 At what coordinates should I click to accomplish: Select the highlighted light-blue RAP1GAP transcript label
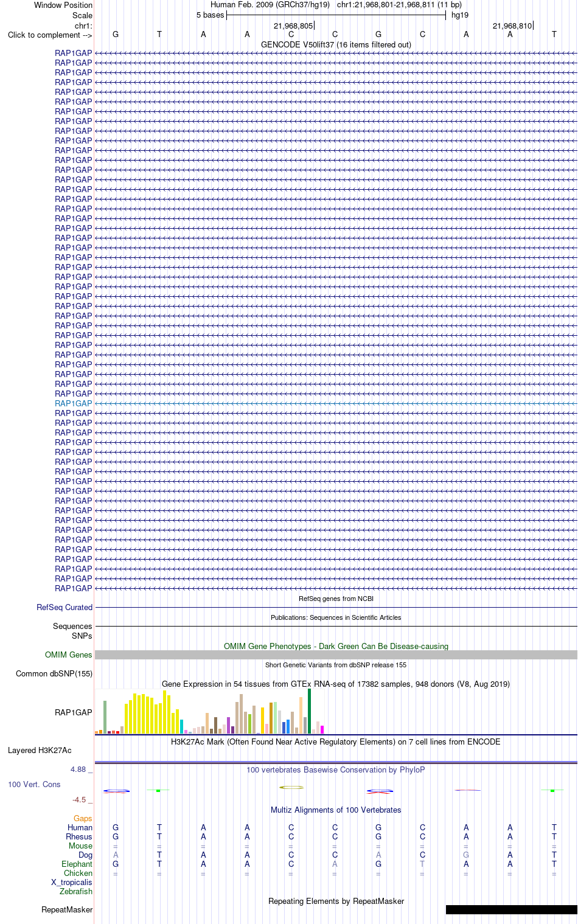coord(74,403)
